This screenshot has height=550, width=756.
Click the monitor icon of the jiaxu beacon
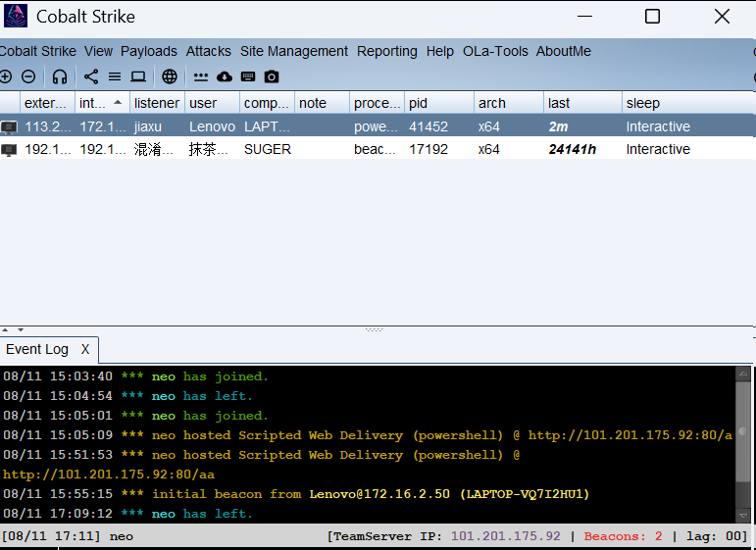[x=9, y=127]
